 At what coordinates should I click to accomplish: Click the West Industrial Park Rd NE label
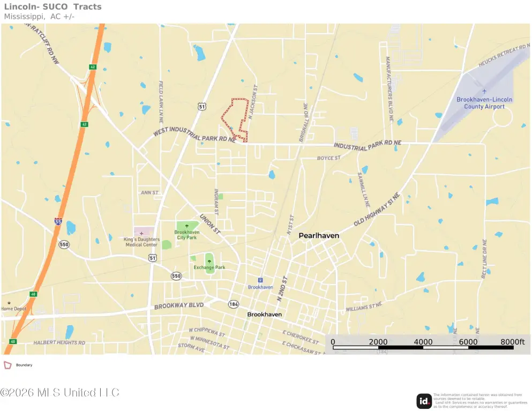[x=194, y=134]
